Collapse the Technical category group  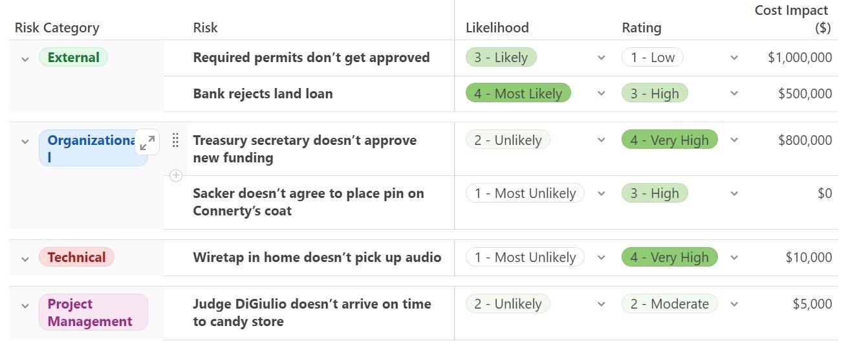click(25, 259)
